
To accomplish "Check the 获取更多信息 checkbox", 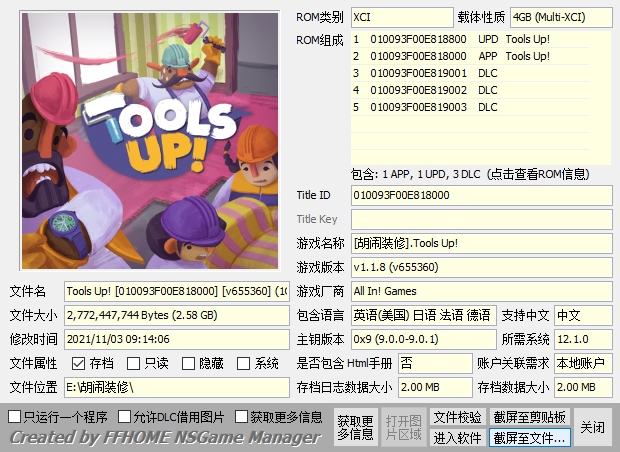I will pos(241,416).
